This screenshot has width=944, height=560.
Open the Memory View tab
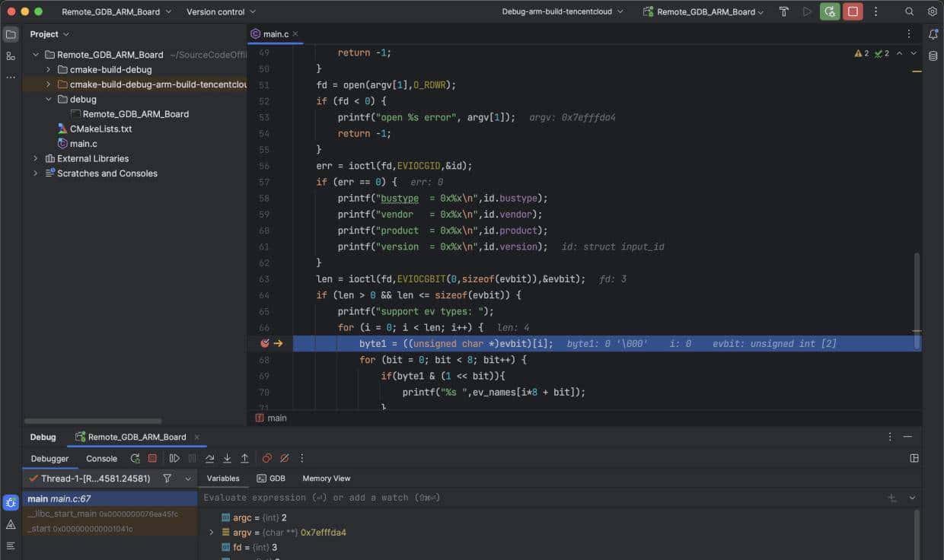point(326,479)
